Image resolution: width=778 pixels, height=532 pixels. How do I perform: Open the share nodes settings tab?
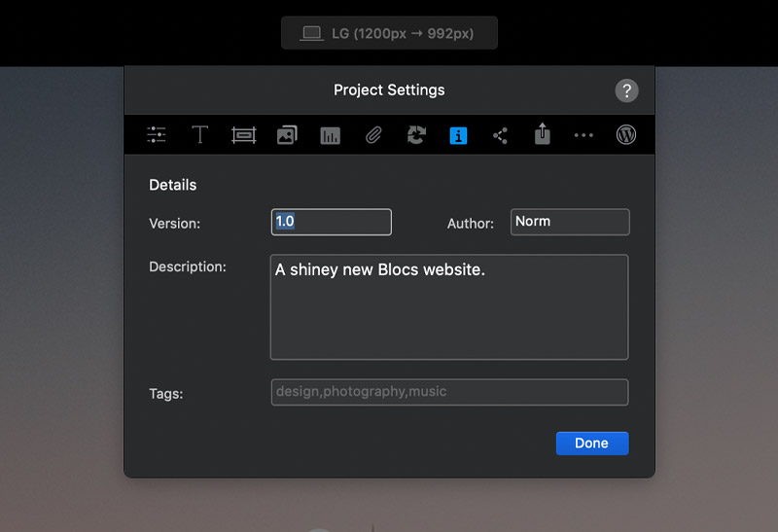500,135
